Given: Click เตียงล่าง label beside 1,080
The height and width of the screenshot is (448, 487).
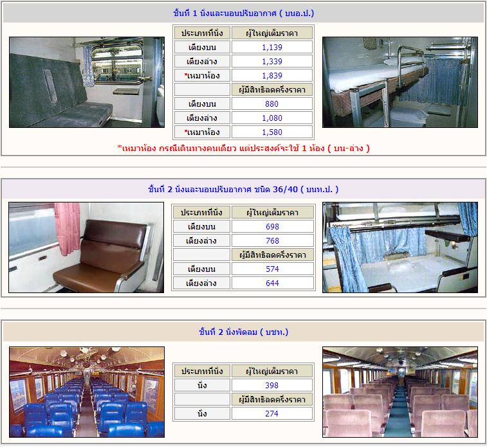Looking at the screenshot, I should 202,118.
